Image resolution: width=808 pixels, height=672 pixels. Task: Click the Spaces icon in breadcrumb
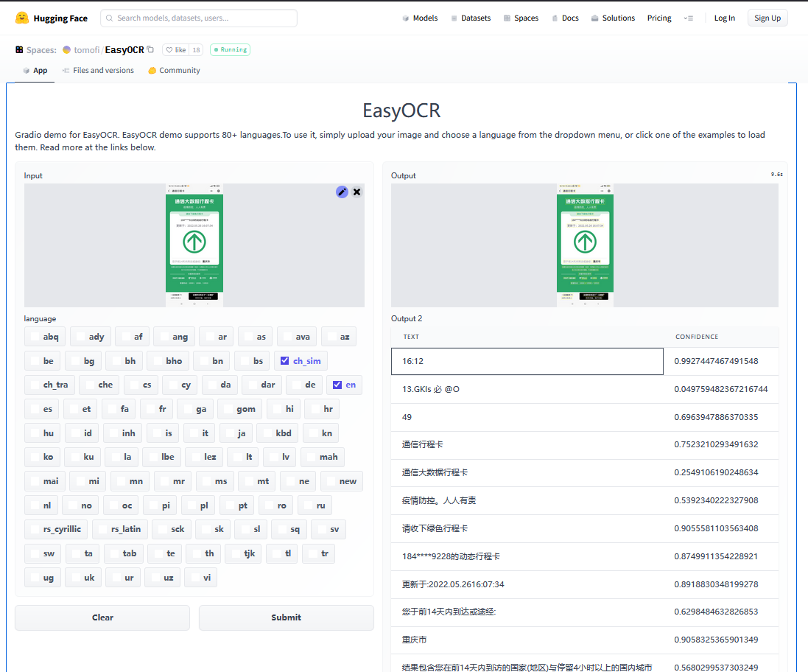click(x=19, y=49)
